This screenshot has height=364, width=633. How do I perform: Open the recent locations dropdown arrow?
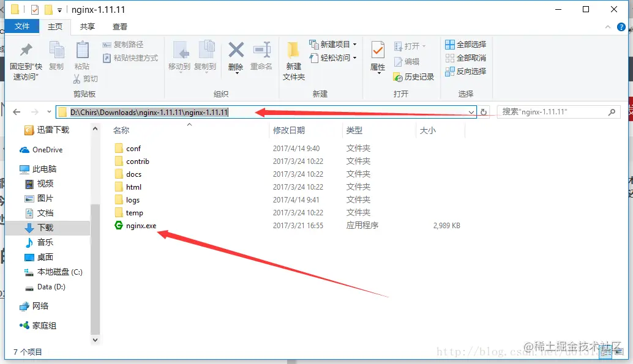point(49,112)
